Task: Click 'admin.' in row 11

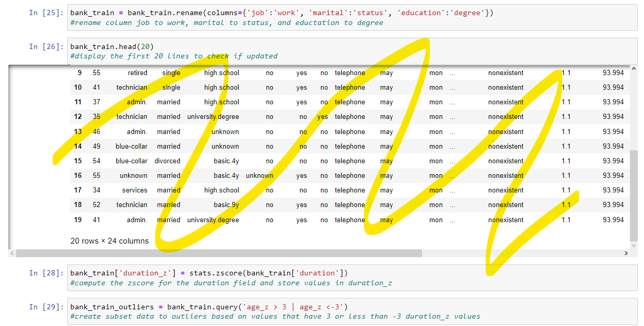Action: pyautogui.click(x=137, y=102)
